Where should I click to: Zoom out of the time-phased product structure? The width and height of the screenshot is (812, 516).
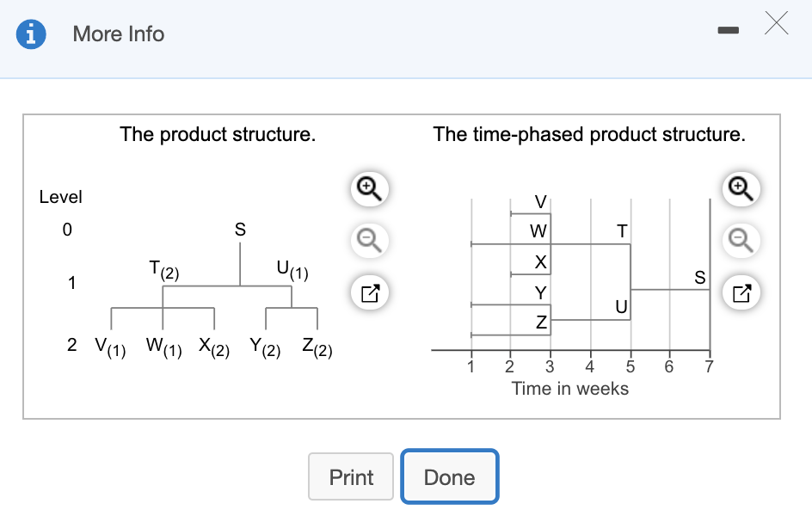tap(741, 240)
